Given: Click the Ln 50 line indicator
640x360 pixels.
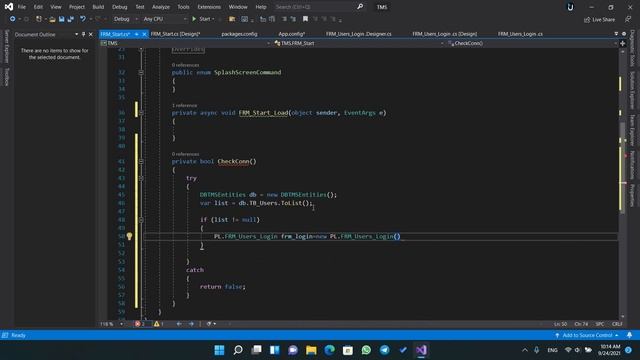Looking at the screenshot, I should pos(560,324).
